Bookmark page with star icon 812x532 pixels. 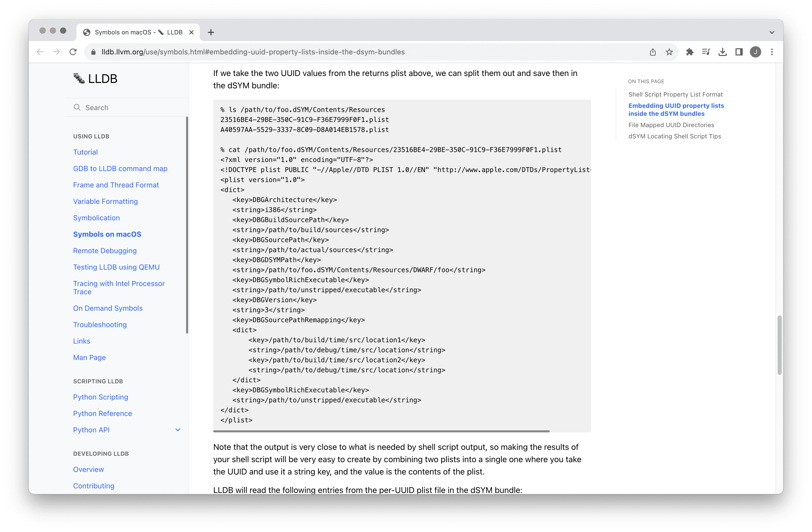coord(669,52)
